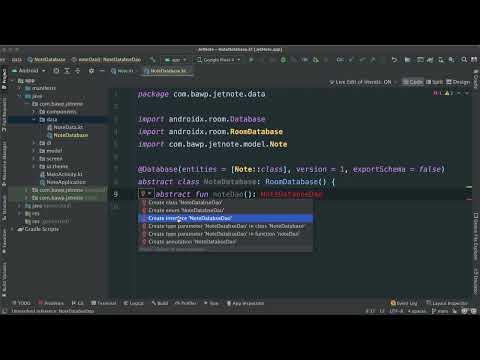
Task: Open the TODO tool window
Action: point(21,303)
